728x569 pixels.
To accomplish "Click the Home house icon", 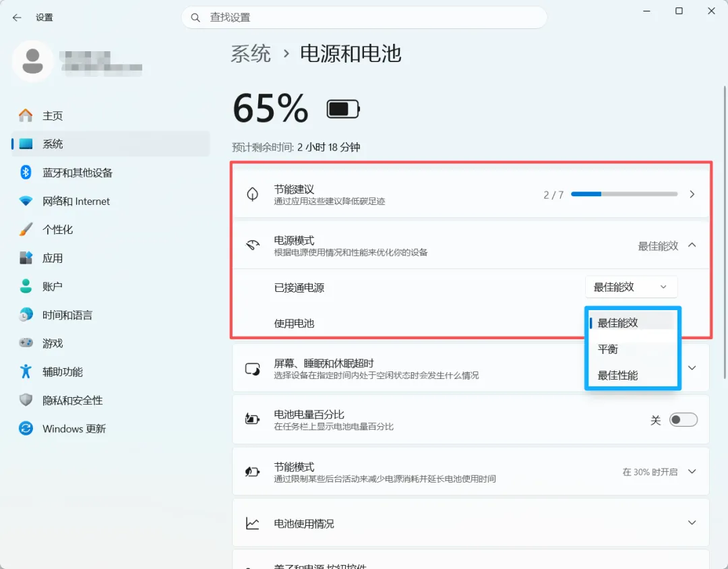I will [x=26, y=115].
